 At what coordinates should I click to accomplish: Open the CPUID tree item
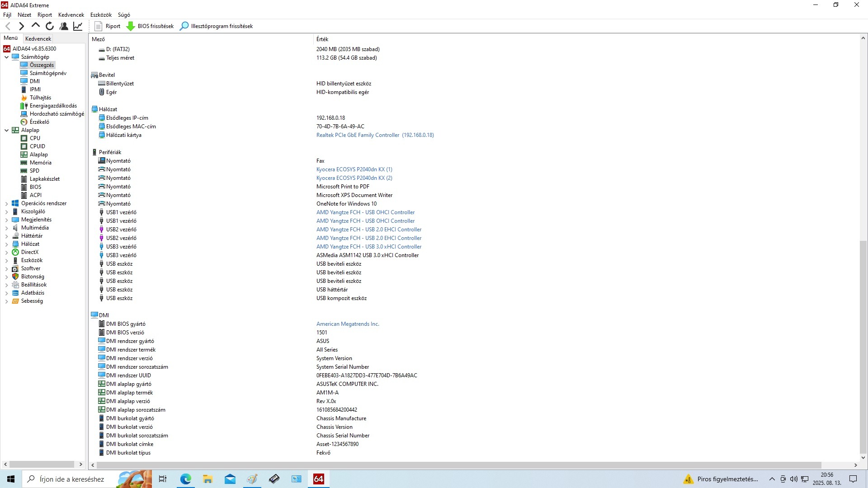(x=37, y=146)
